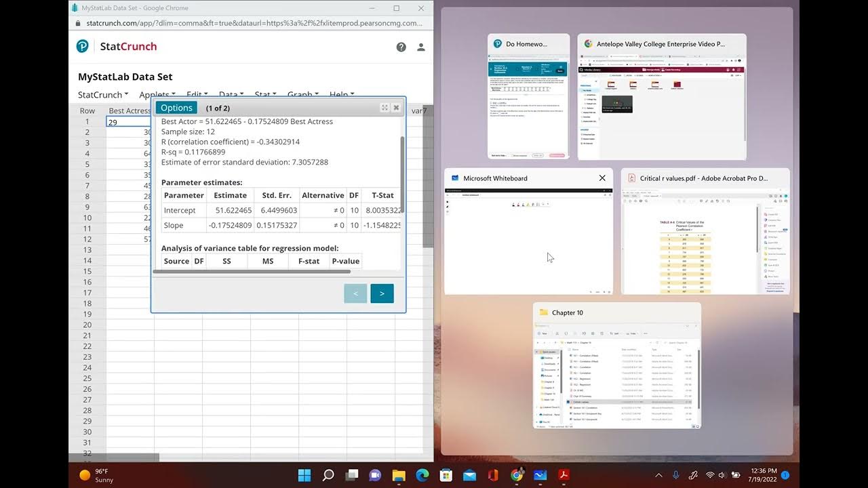Open the user account profile icon

tap(421, 47)
